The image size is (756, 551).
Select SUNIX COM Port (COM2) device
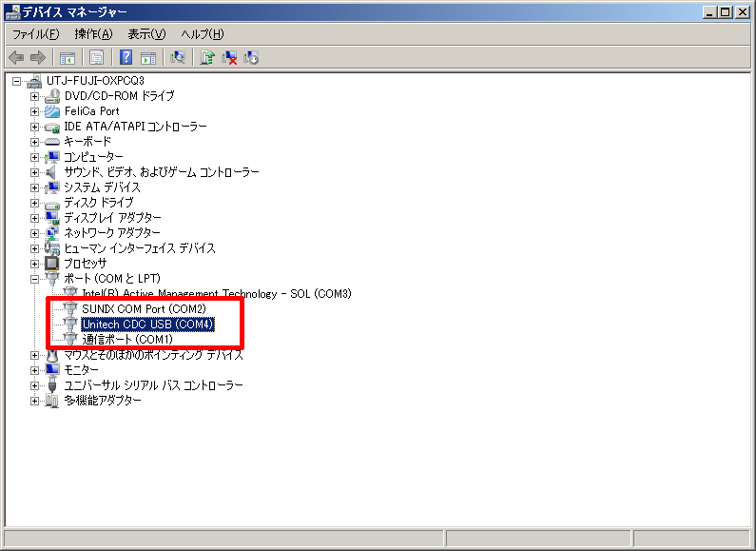point(144,308)
